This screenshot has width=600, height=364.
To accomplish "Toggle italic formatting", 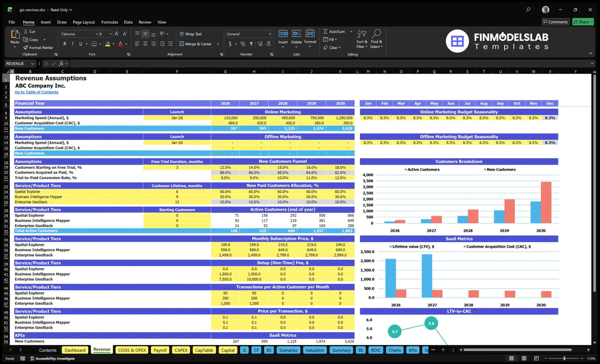I will click(x=72, y=44).
